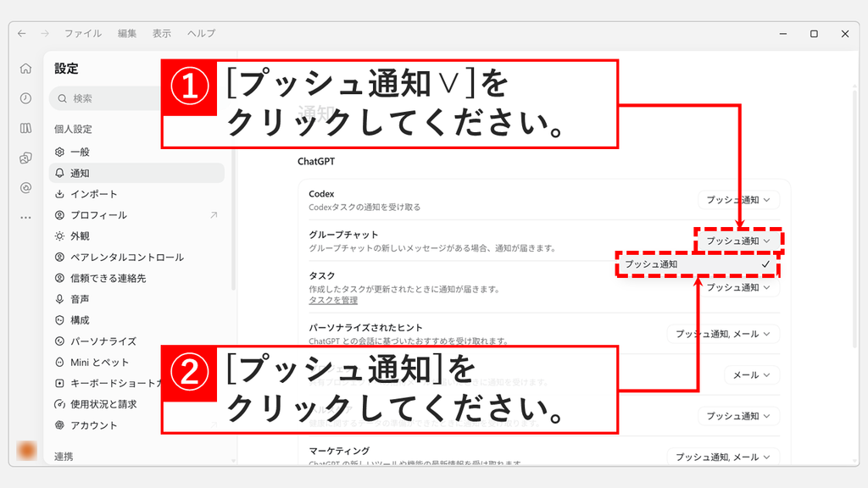The width and height of the screenshot is (868, 488).
Task: Click the download icon next to インポート
Action: 60,194
